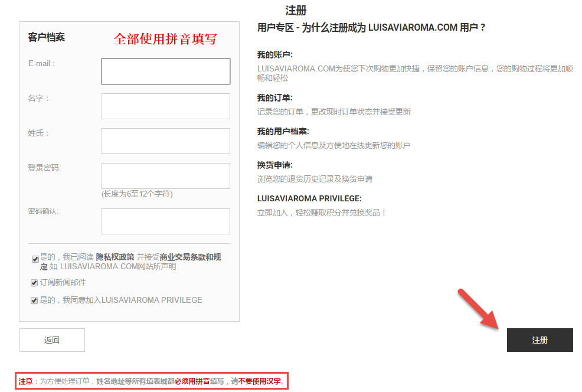Screen dimensions: 582x392
Task: Click the 登录密码 password field
Action: click(x=165, y=176)
